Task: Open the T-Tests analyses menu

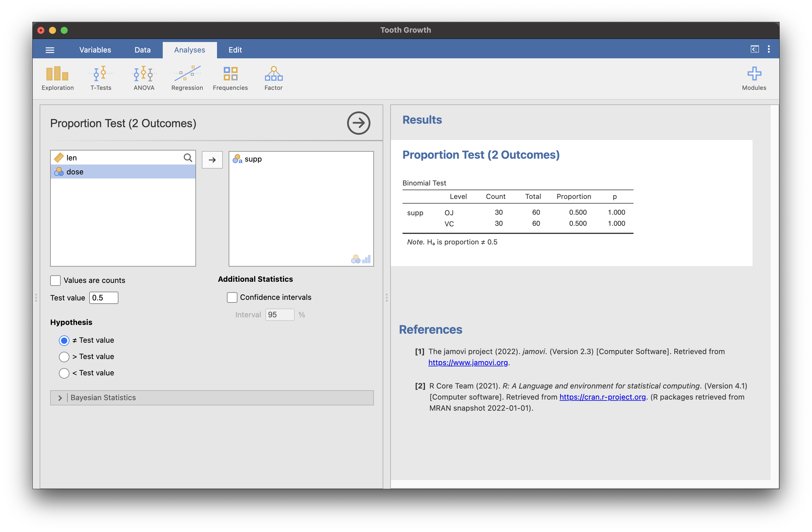Action: 101,78
